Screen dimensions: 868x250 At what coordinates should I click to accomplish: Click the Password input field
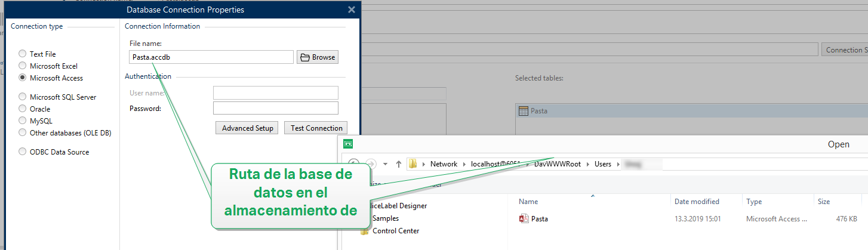276,108
